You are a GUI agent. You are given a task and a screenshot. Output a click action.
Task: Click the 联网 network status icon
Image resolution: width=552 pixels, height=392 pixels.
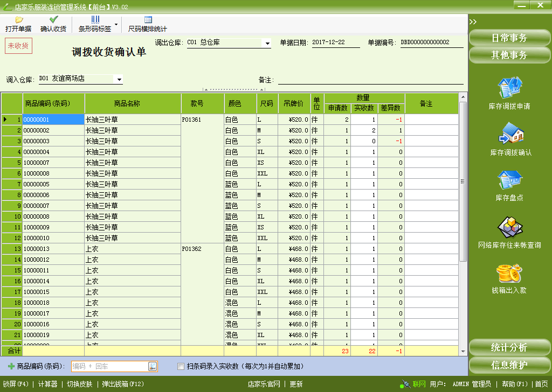tap(405, 384)
